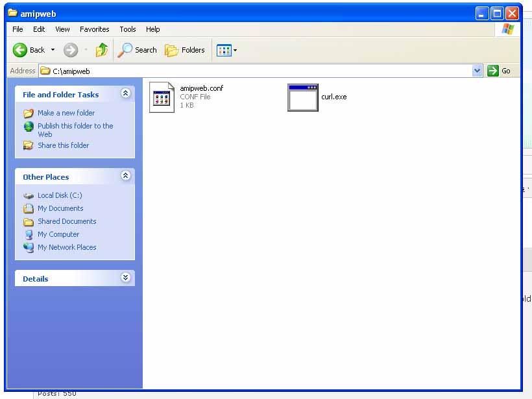Viewport: 532px width, 399px height.
Task: Select the curl.exe program icon
Action: 302,97
